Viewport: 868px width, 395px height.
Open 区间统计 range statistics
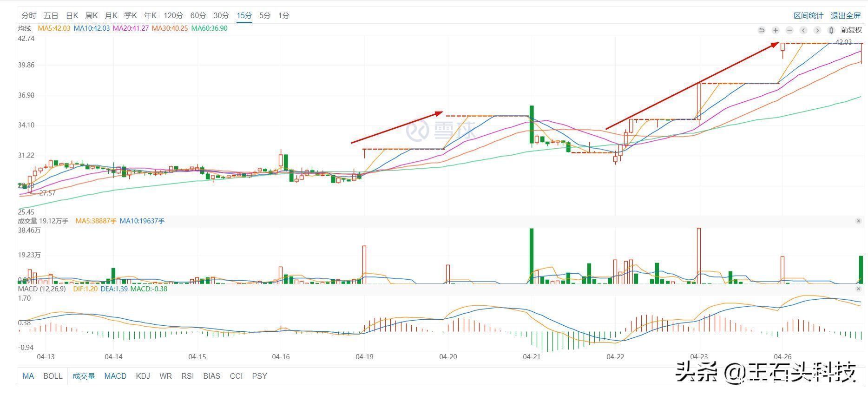(x=809, y=15)
